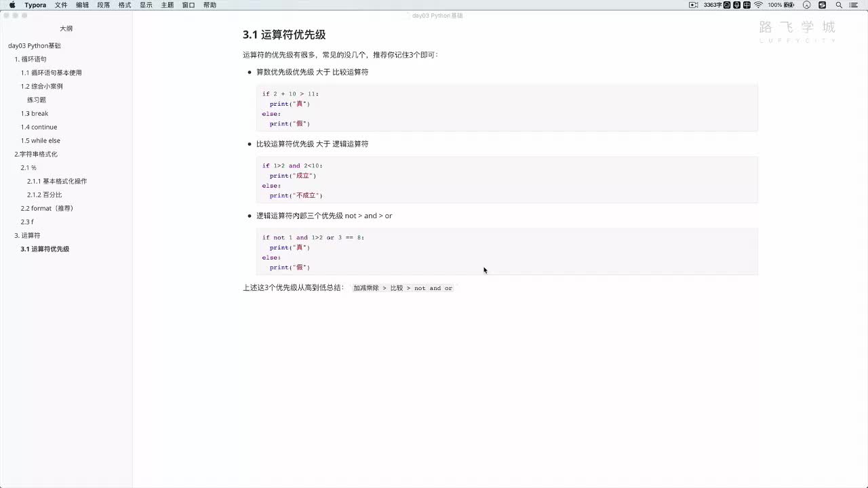Open the 显示 menu
The height and width of the screenshot is (488, 868).
click(x=146, y=5)
